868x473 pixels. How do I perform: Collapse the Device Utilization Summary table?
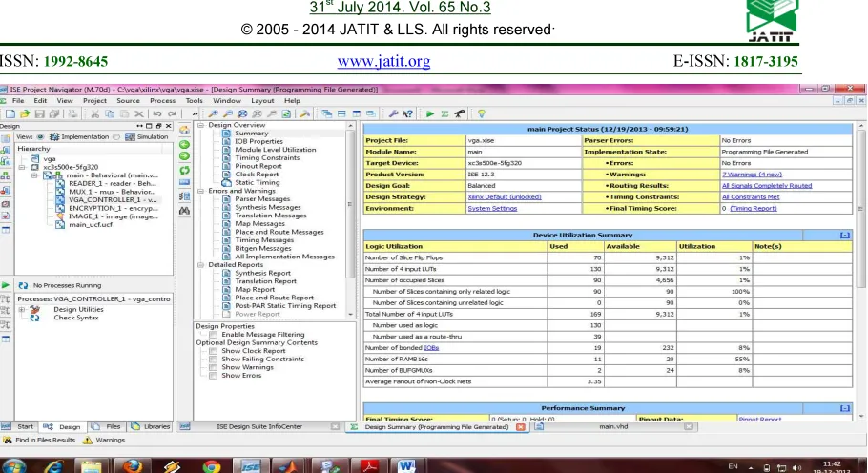point(845,236)
